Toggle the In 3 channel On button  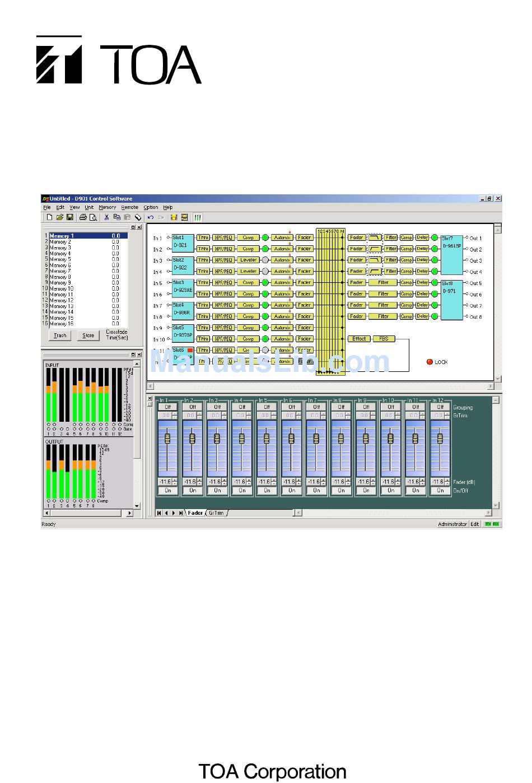click(x=217, y=491)
